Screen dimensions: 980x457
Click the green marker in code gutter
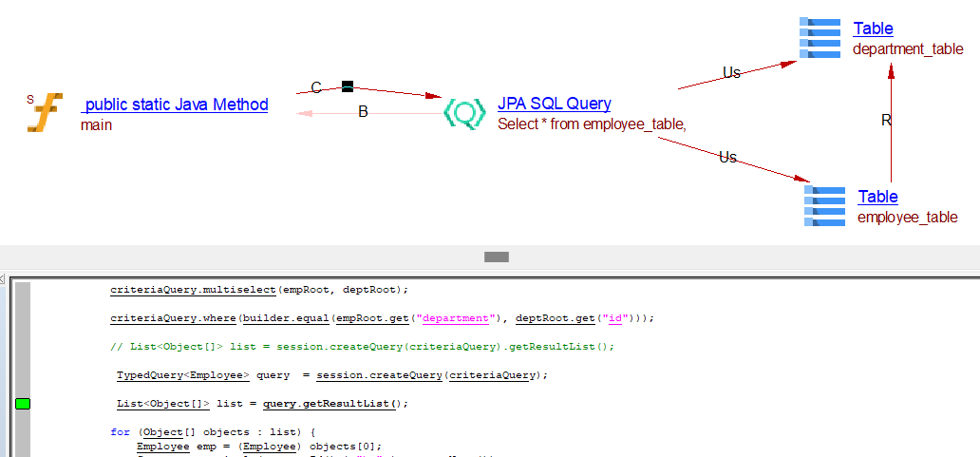coord(23,404)
